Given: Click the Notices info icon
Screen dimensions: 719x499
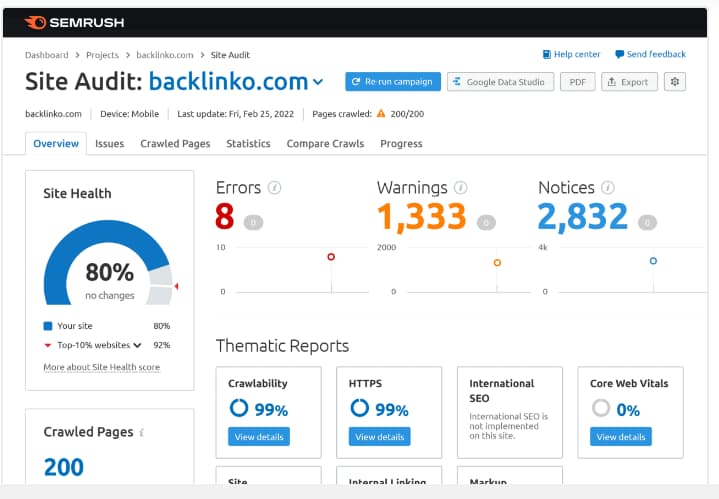Looking at the screenshot, I should (x=608, y=188).
